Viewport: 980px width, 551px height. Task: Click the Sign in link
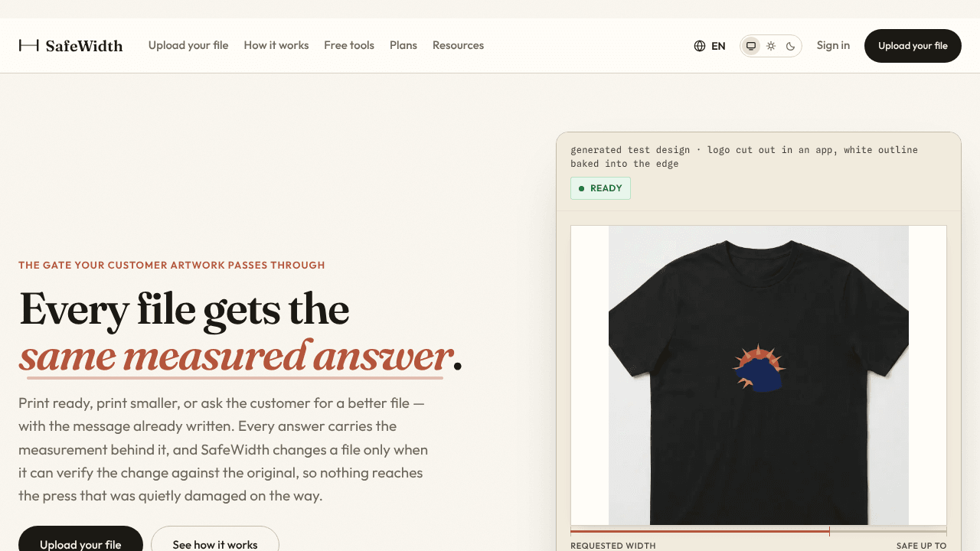pos(833,45)
